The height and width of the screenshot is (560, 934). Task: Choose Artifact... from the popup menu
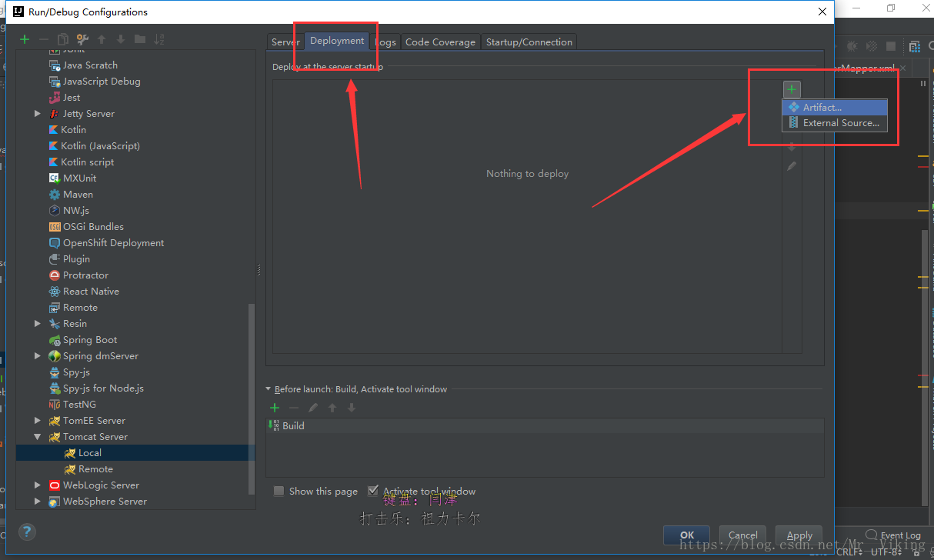coord(835,108)
